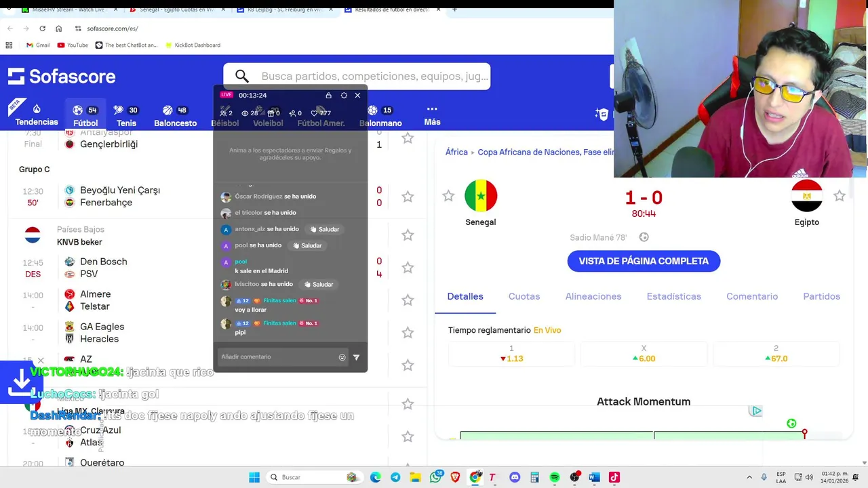Select the 6.00 draw odds
The image size is (868, 488).
pos(644,354)
